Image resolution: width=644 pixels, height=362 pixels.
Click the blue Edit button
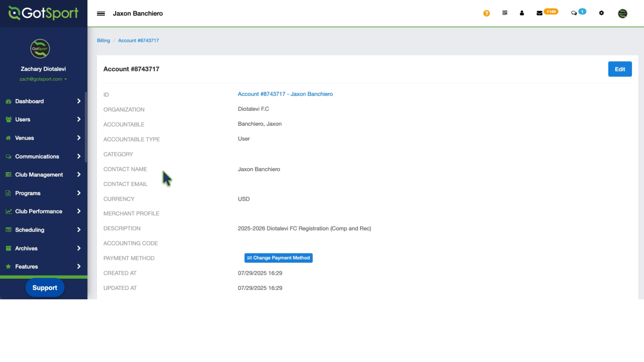[x=620, y=69]
